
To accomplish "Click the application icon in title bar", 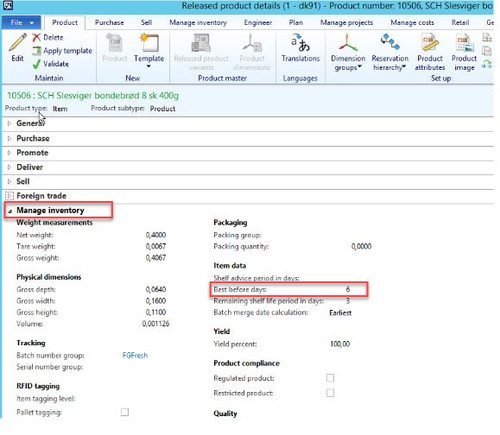I will [x=7, y=5].
